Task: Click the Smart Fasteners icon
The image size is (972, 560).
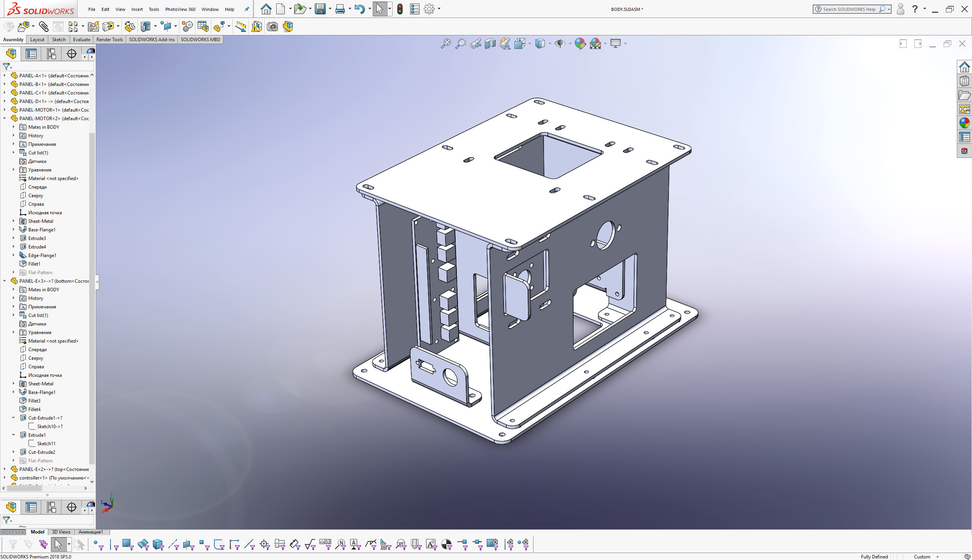Action: [x=93, y=26]
